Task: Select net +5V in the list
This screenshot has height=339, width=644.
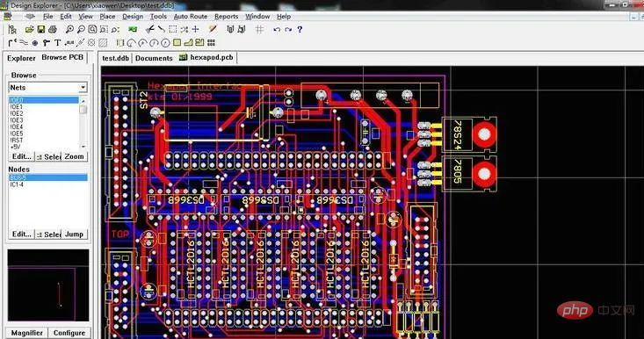Action: coord(44,147)
